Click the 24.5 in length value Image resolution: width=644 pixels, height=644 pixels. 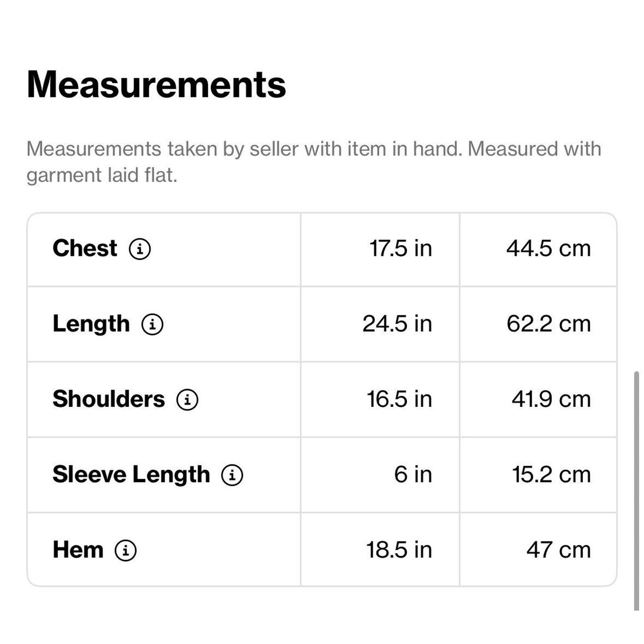[x=397, y=324]
